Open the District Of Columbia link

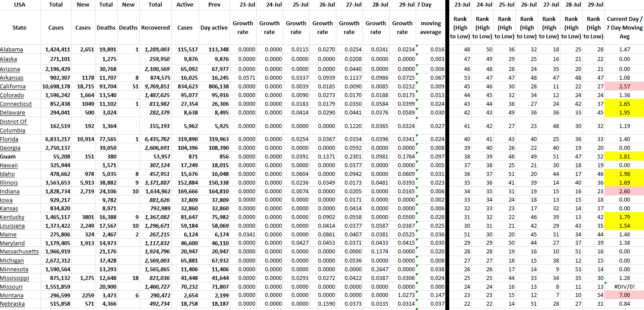pos(14,126)
